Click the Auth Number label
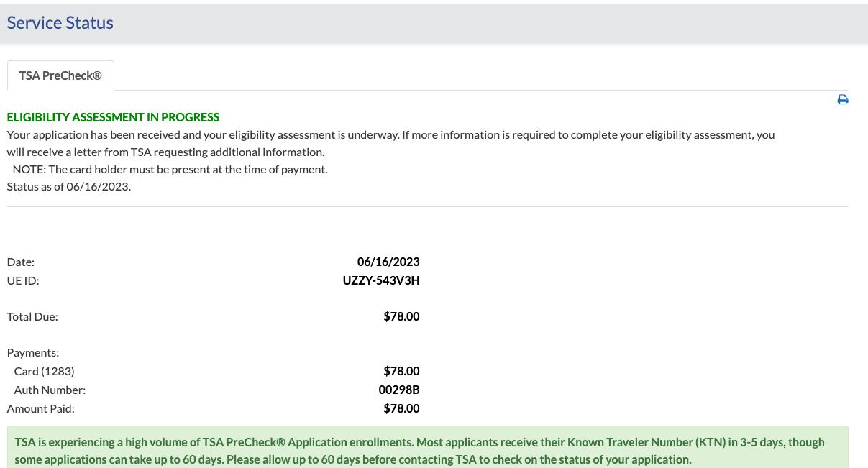Image resolution: width=868 pixels, height=468 pixels. (x=50, y=390)
